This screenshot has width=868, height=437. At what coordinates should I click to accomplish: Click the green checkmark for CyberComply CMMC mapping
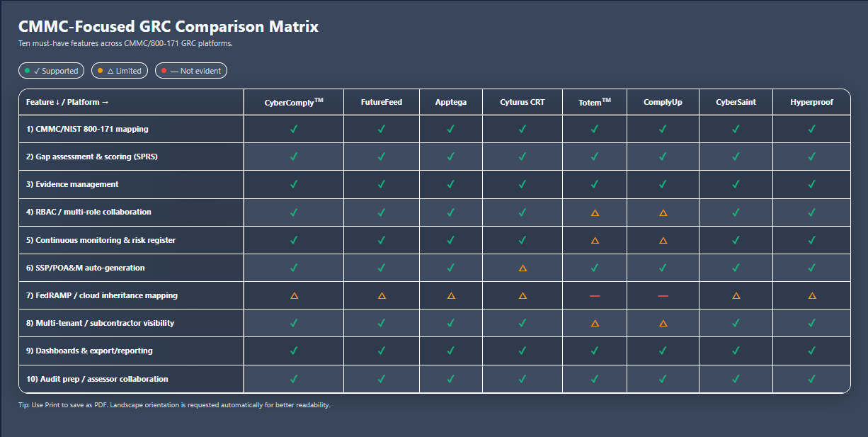click(293, 129)
